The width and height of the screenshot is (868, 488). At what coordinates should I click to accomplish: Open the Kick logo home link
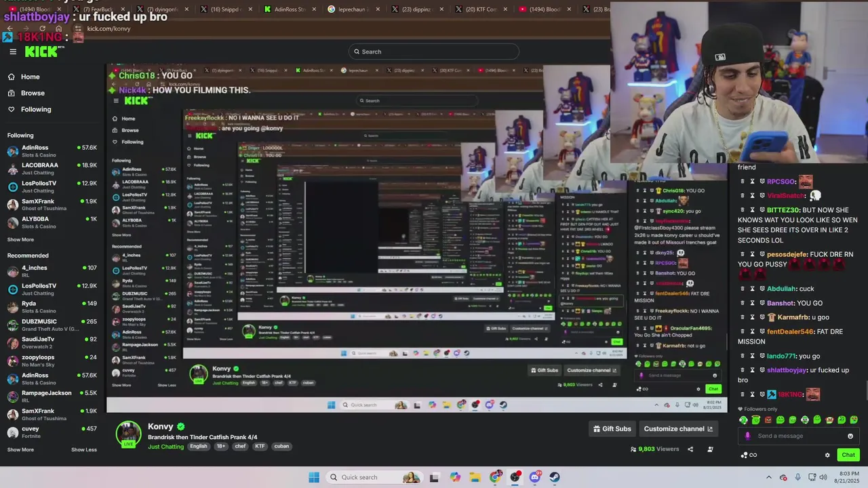coord(45,52)
